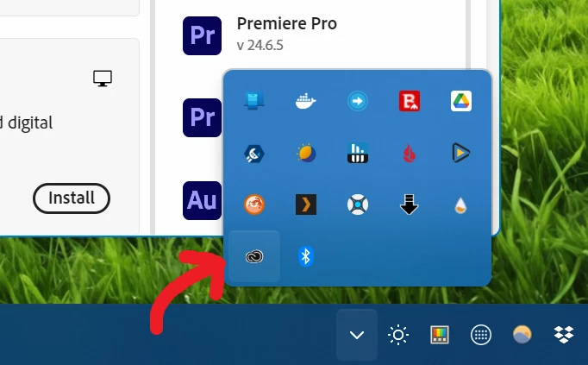This screenshot has width=588, height=365.
Task: Click the gray circular X tray icon
Action: [x=358, y=205]
